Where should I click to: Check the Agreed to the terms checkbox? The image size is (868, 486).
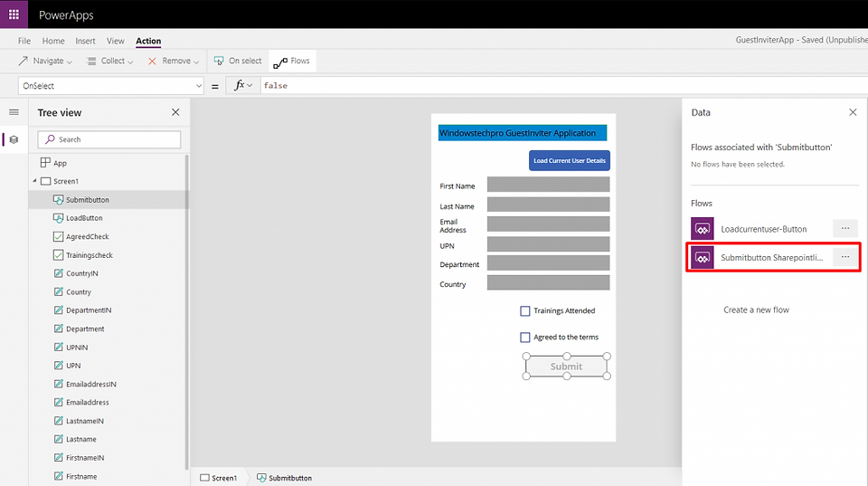[524, 337]
